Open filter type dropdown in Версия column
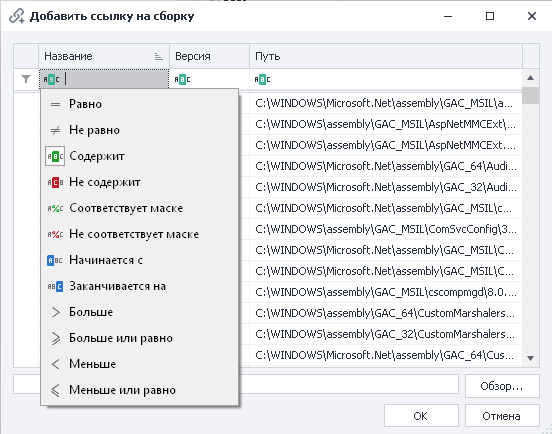The image size is (552, 434). click(182, 80)
